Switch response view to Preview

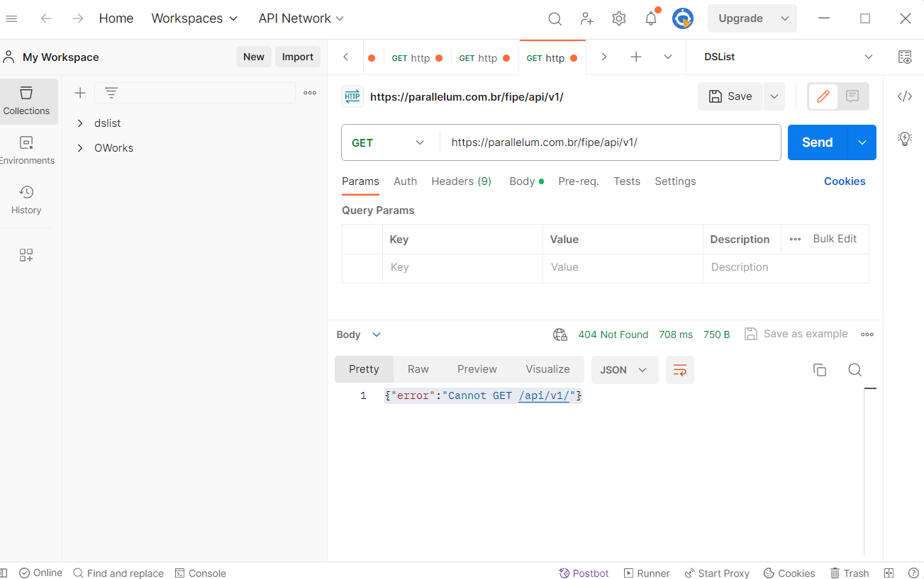point(477,369)
